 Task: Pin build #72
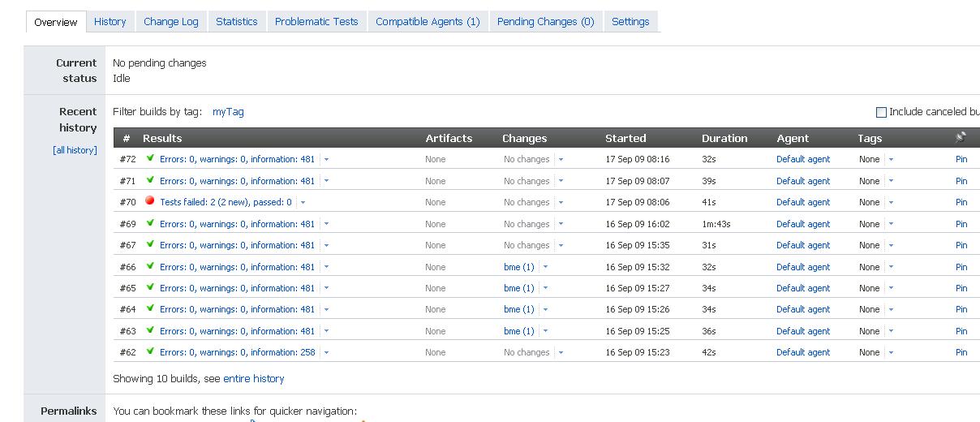961,159
